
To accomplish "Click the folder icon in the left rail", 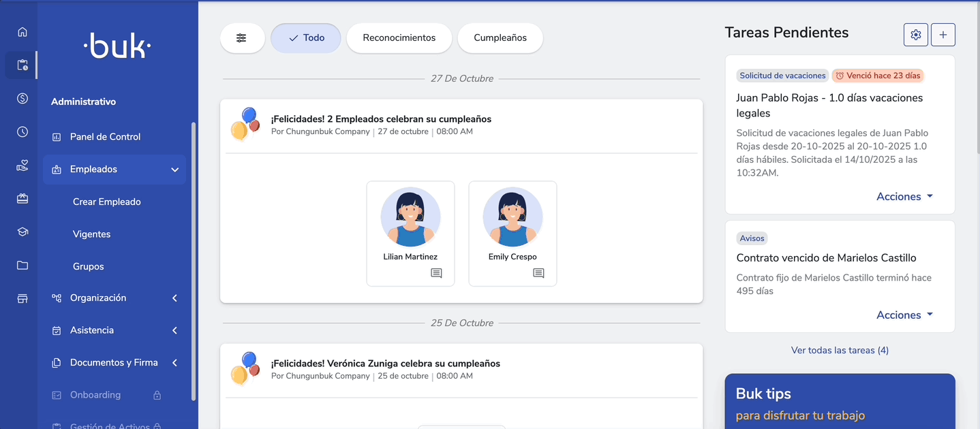I will pyautogui.click(x=22, y=266).
